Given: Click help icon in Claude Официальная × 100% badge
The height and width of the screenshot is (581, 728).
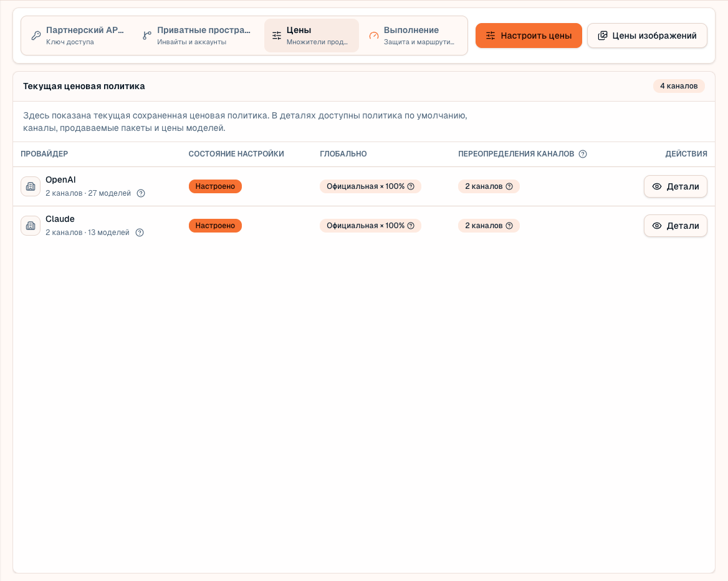Looking at the screenshot, I should (x=411, y=226).
